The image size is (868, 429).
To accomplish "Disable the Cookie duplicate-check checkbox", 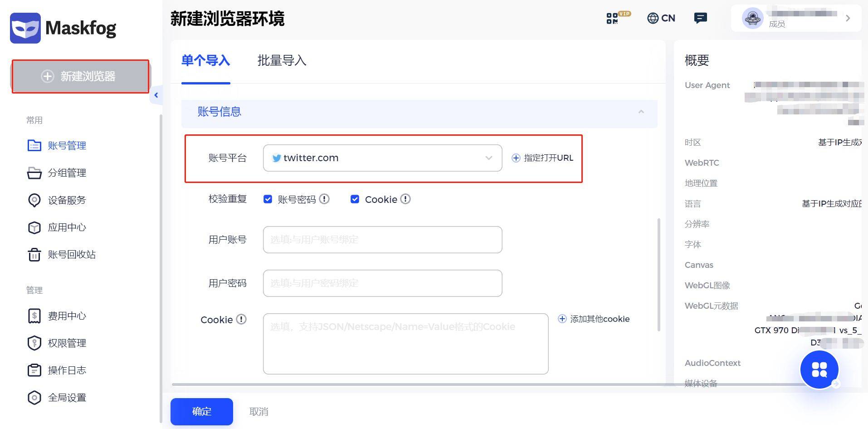I will coord(355,199).
